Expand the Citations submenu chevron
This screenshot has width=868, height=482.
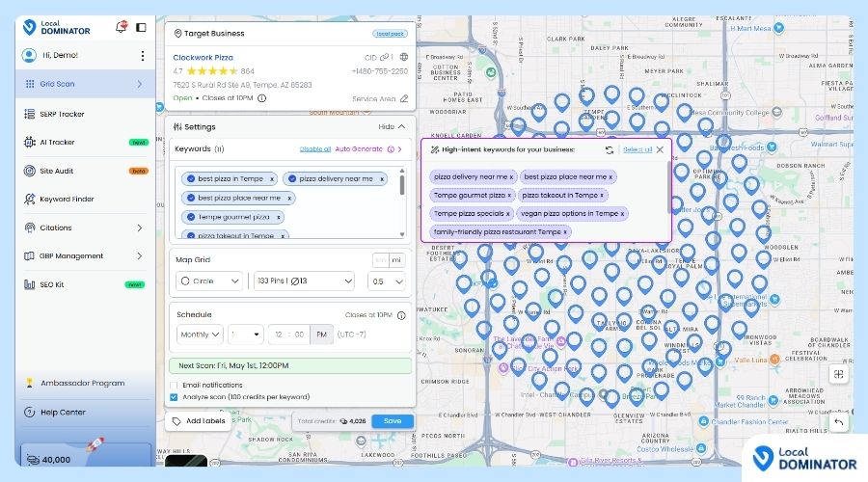(x=140, y=228)
